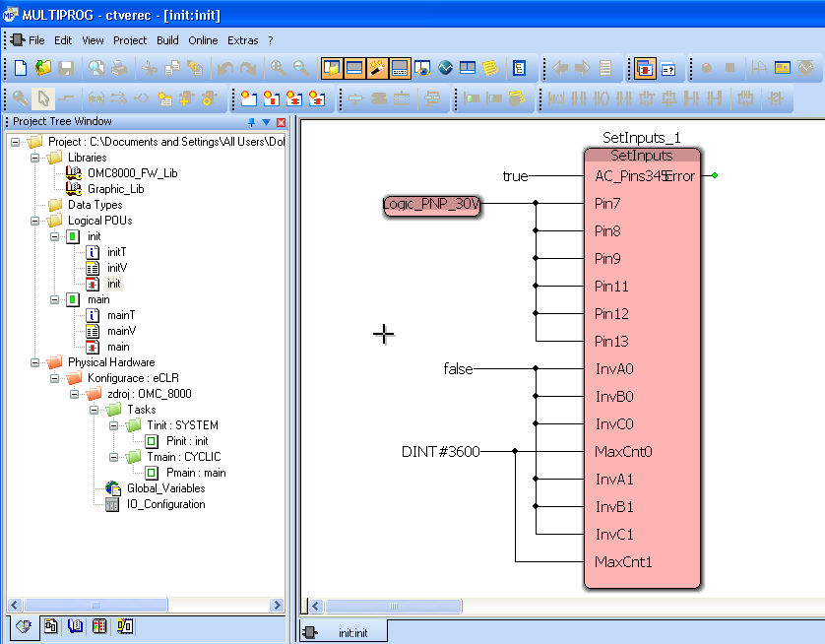Select the Mark arrow cursor tool
This screenshot has width=825, height=644.
[42, 98]
